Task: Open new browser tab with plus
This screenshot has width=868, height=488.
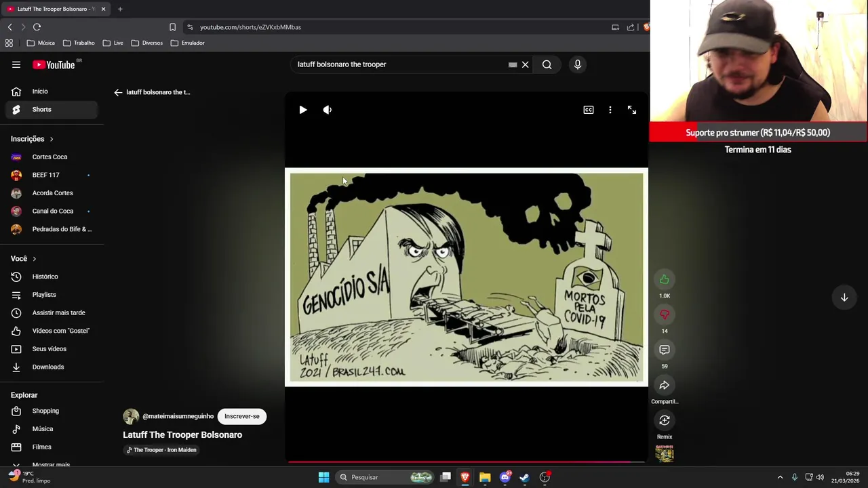Action: click(x=120, y=9)
